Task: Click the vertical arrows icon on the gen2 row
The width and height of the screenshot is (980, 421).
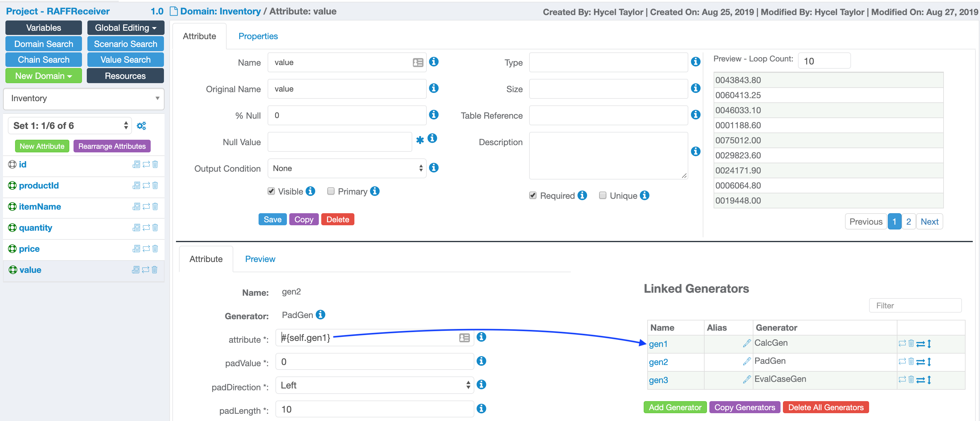Action: click(929, 362)
